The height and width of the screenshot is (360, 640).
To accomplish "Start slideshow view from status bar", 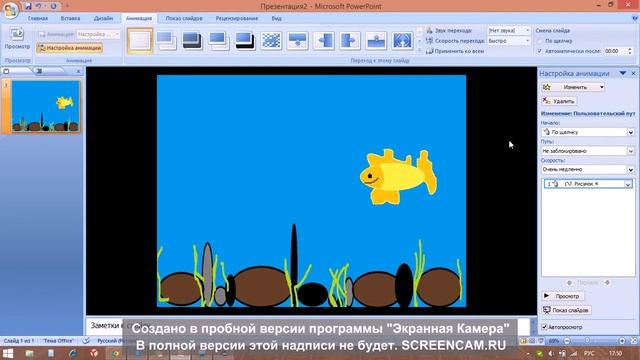I will 541,340.
